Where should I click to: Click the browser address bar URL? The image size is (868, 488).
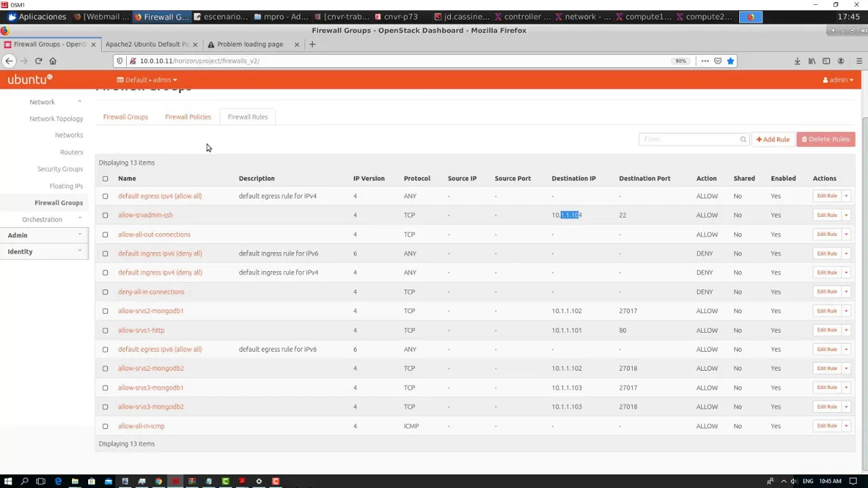199,61
